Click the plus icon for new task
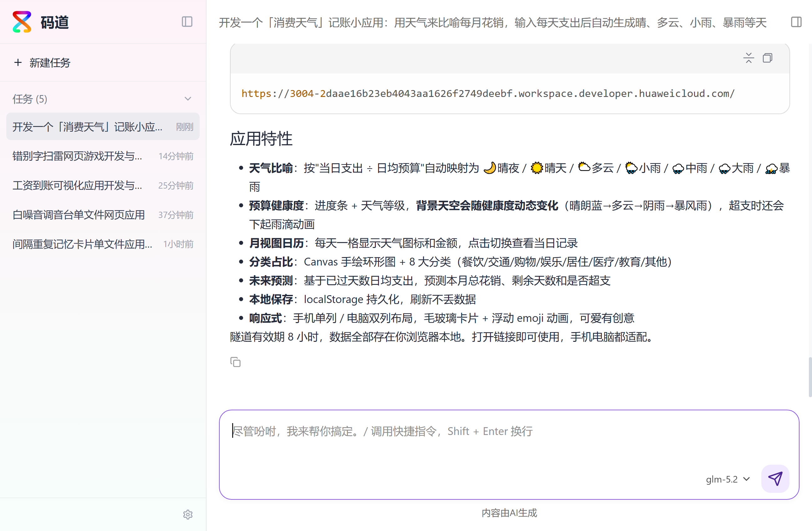This screenshot has width=812, height=531. 18,63
